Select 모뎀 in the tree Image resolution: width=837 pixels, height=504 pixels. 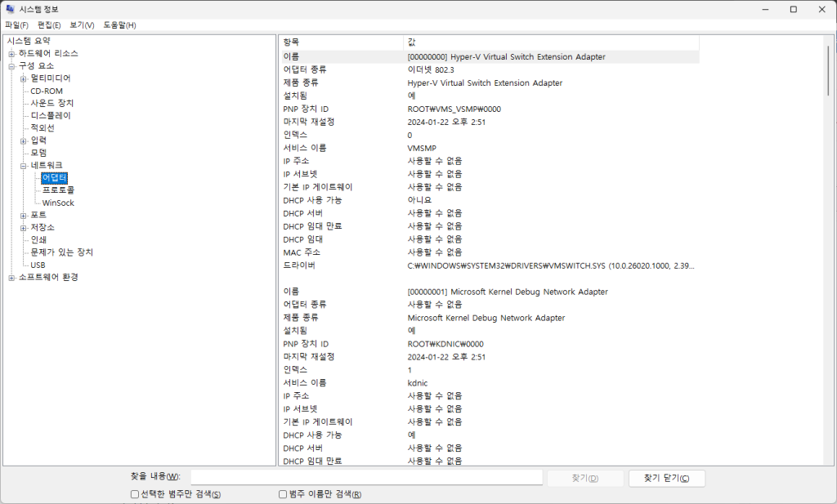pos(38,153)
